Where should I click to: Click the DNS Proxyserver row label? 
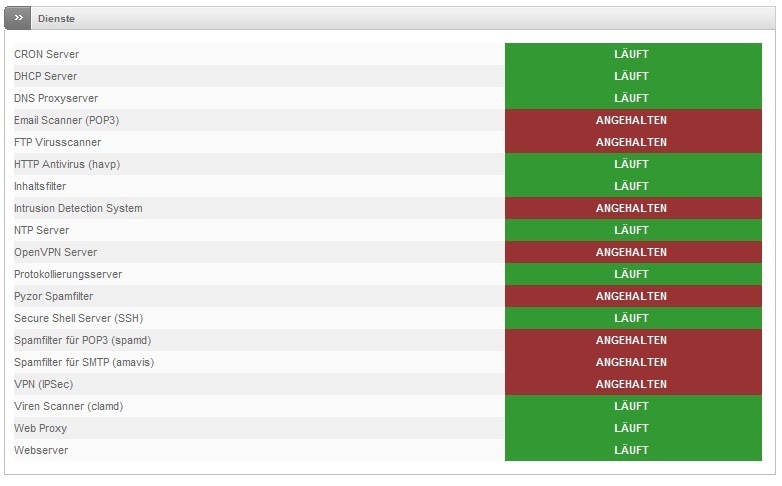click(x=56, y=98)
